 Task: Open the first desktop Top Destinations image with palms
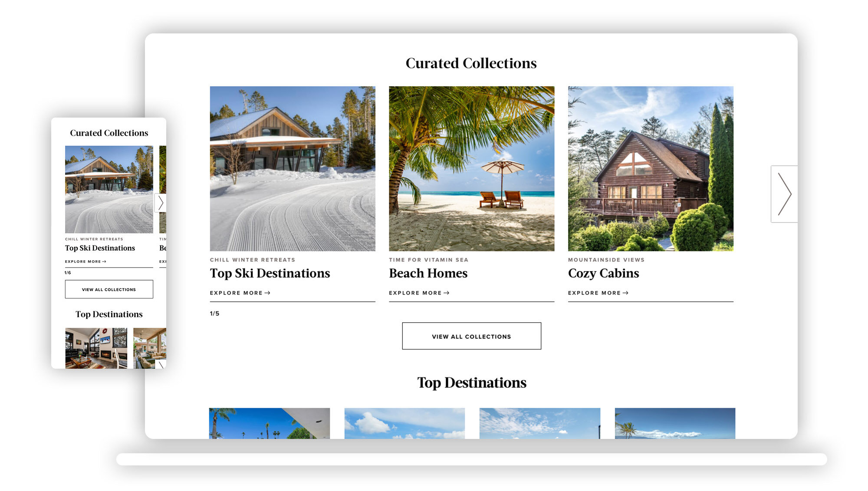click(270, 423)
